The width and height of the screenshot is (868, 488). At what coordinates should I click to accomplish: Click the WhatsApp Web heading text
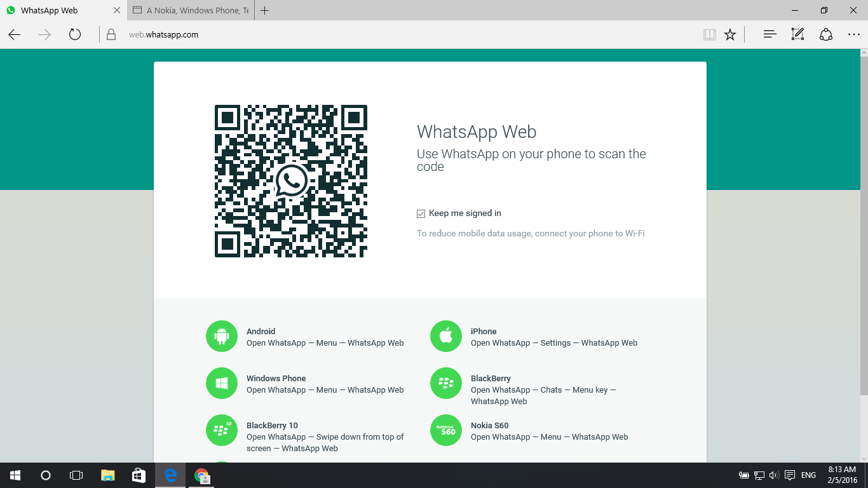point(477,132)
